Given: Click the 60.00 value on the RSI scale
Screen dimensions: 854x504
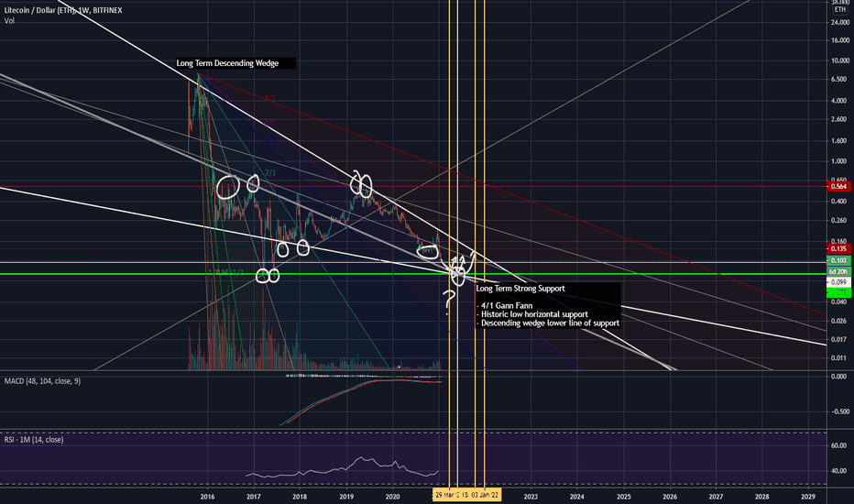Looking at the screenshot, I should pos(838,445).
